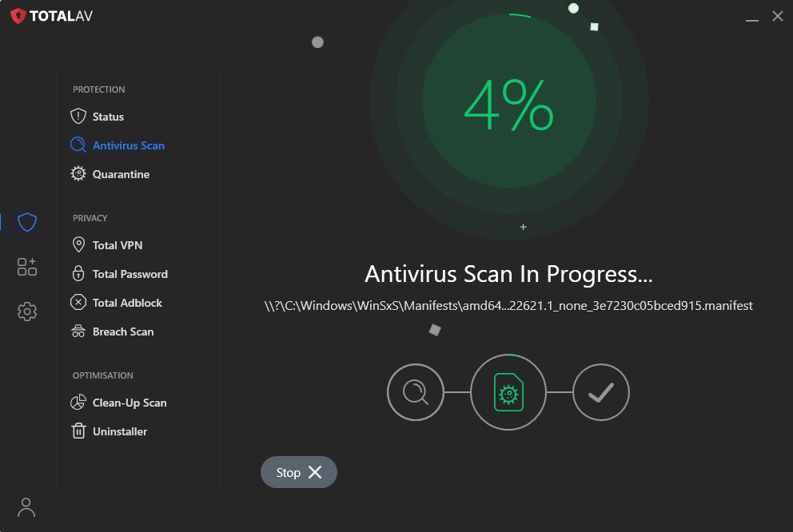
Task: Open Total Password manager
Action: [x=130, y=274]
